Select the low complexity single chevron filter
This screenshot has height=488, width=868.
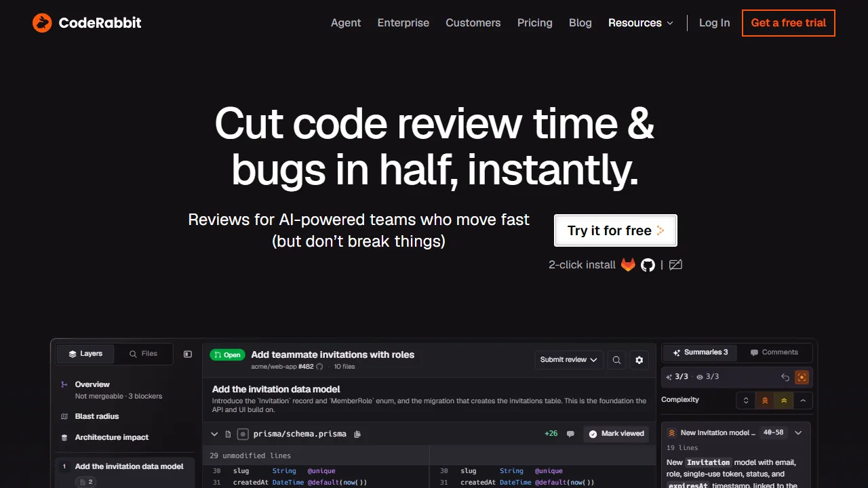[x=803, y=401]
